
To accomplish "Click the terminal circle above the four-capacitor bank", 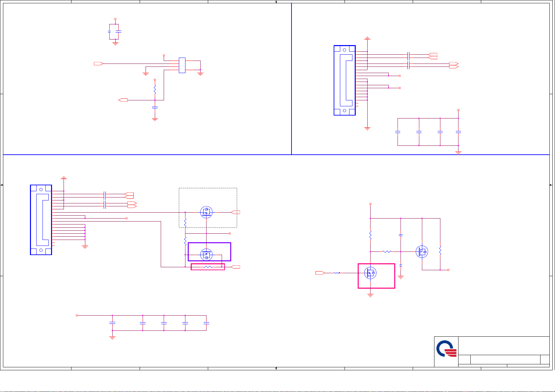I will point(458,110).
